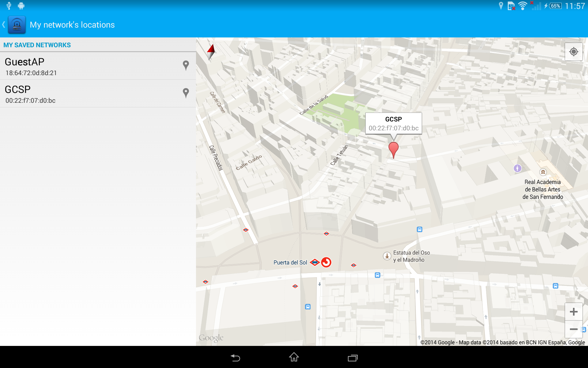The width and height of the screenshot is (588, 368).
Task: Click the Google logo on map
Action: click(x=211, y=338)
